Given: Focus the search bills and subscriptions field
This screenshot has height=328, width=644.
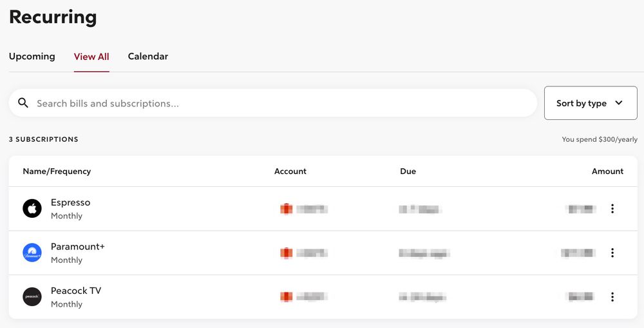Looking at the screenshot, I should (x=283, y=103).
